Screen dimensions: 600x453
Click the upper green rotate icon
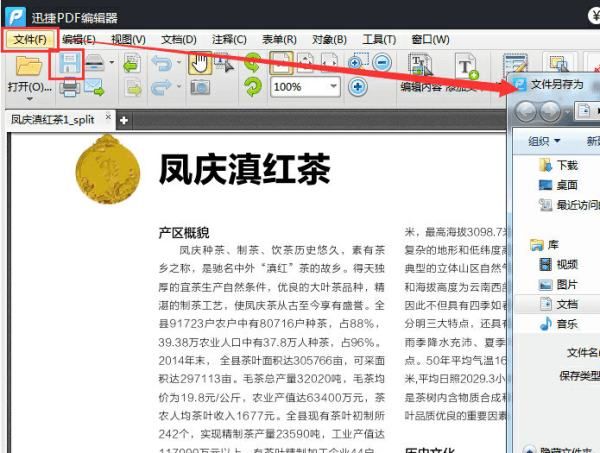(253, 63)
